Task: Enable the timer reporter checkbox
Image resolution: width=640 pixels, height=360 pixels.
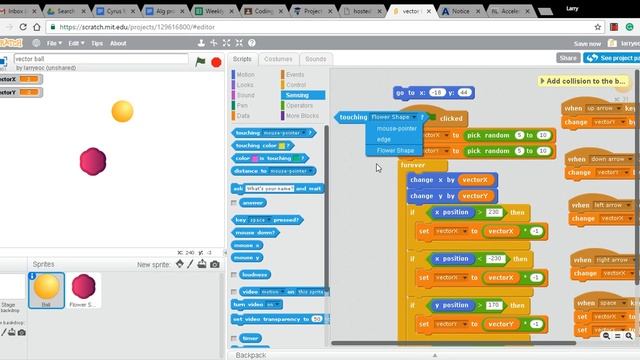Action: click(x=234, y=338)
